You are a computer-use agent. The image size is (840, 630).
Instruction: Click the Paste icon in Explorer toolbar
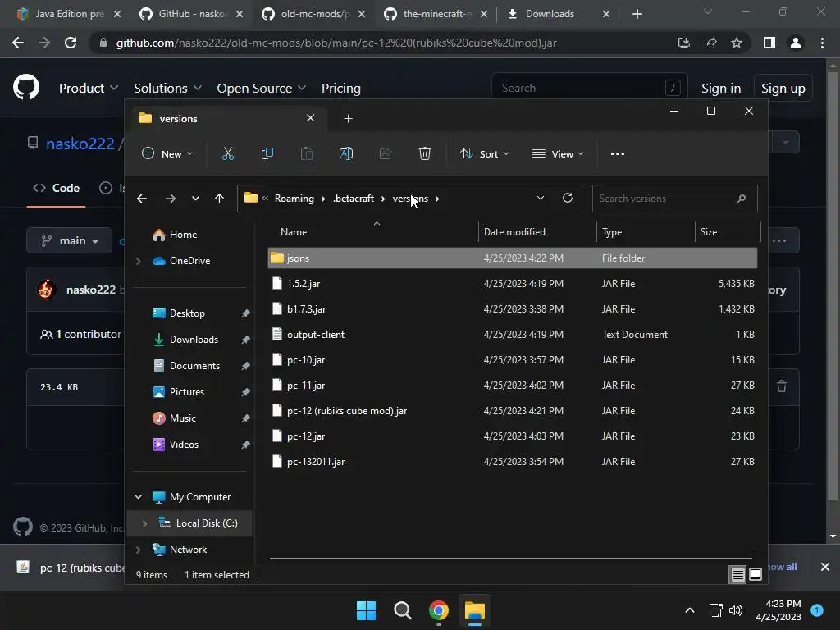[x=307, y=153]
